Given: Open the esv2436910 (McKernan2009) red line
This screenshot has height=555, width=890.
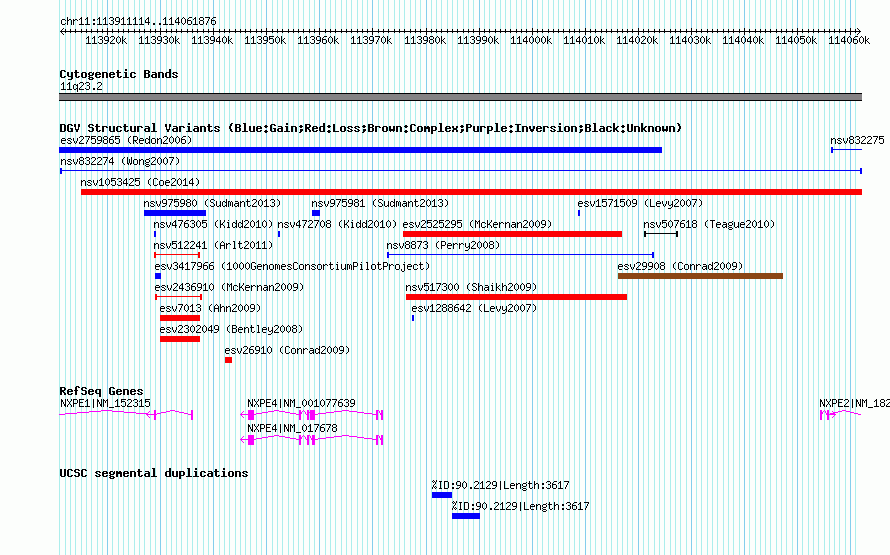Looking at the screenshot, I should (x=178, y=297).
